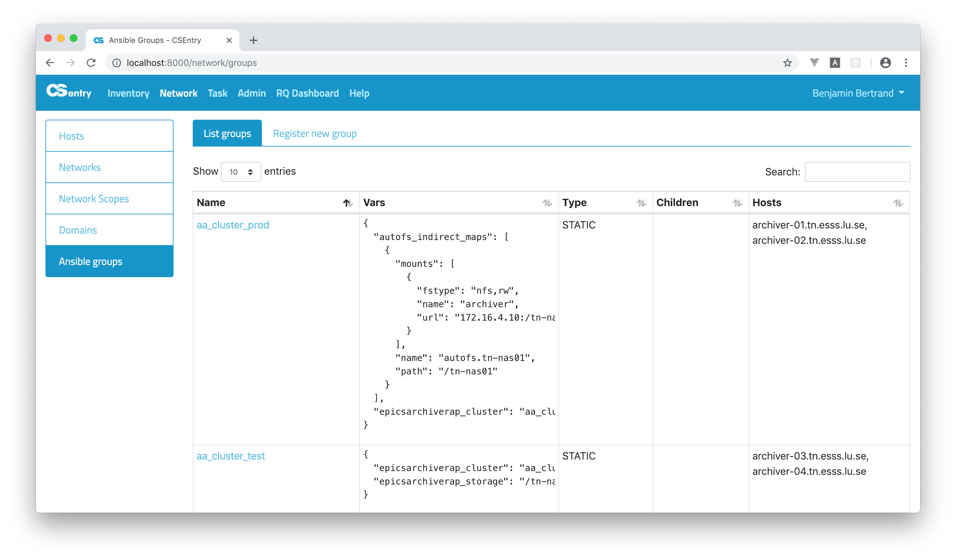This screenshot has height=560, width=956.
Task: Bookmark this page with the star icon
Action: click(788, 62)
